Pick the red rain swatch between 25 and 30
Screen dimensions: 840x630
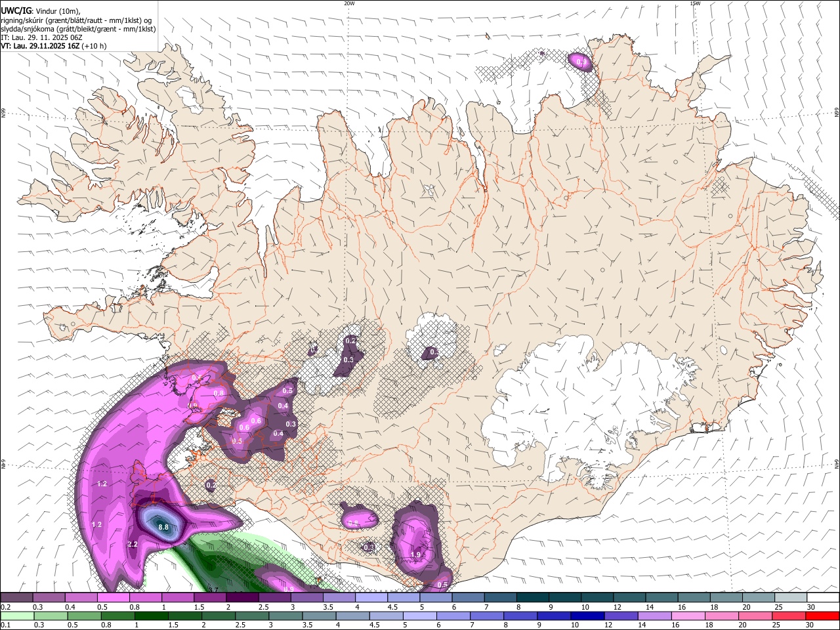tap(789, 616)
